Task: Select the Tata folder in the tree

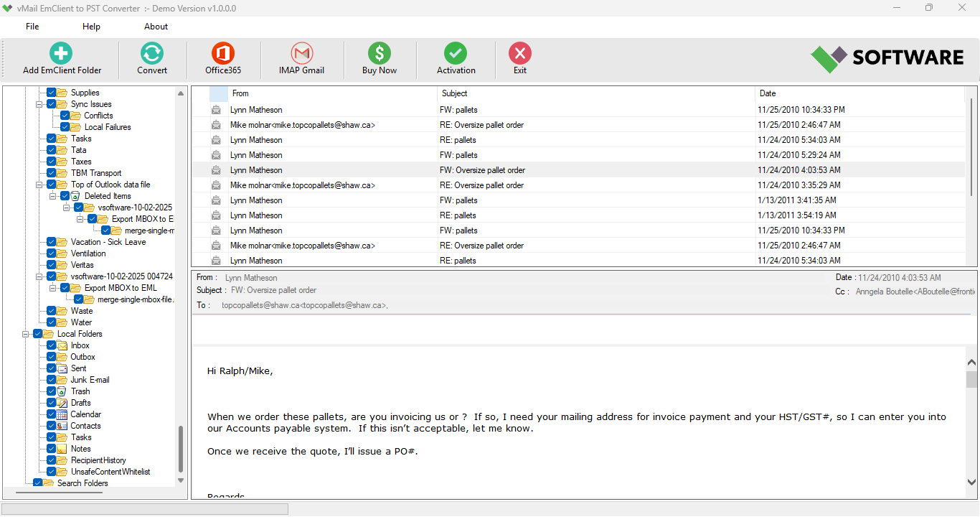Action: 78,150
